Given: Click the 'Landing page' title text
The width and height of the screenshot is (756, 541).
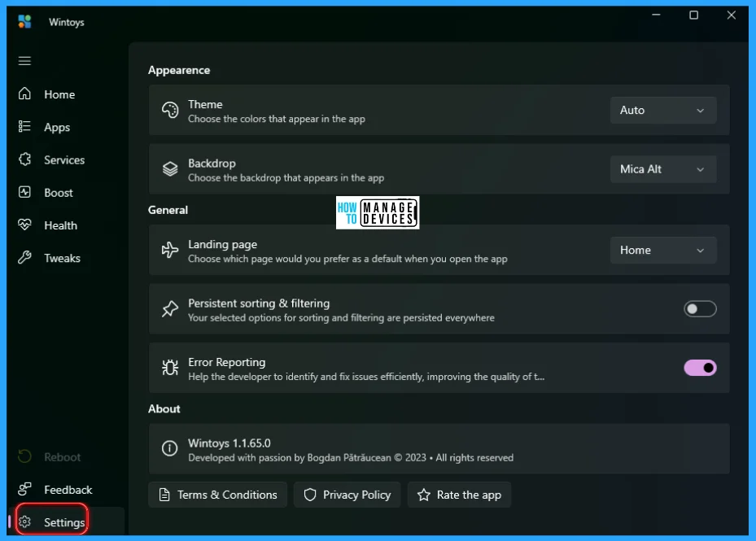Looking at the screenshot, I should point(222,244).
